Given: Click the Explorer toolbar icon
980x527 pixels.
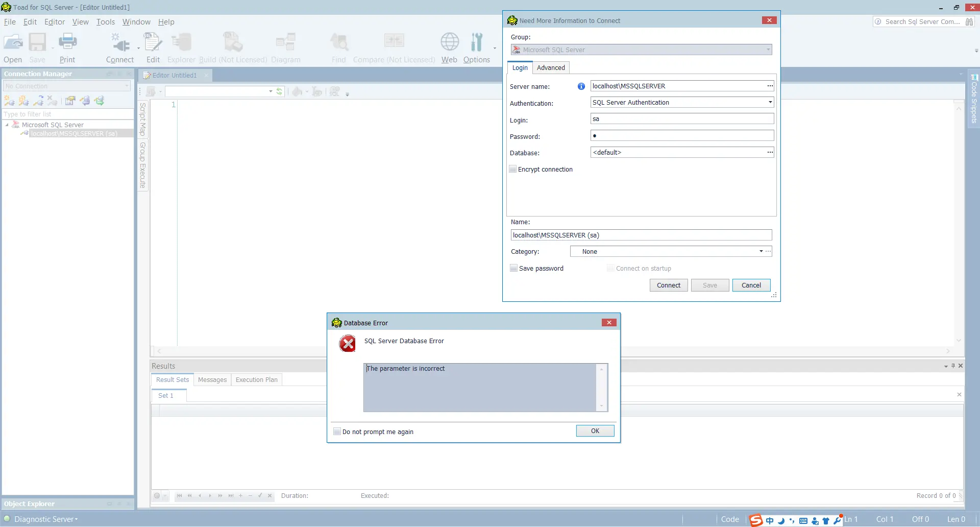Looking at the screenshot, I should pos(182,42).
